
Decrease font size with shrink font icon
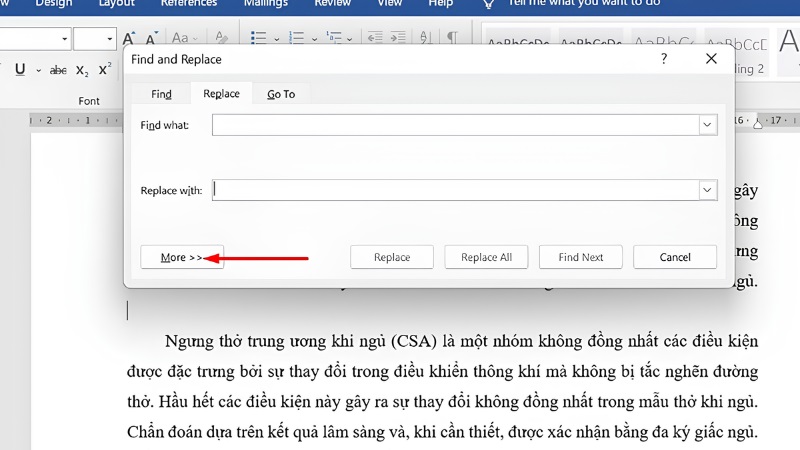pos(151,38)
